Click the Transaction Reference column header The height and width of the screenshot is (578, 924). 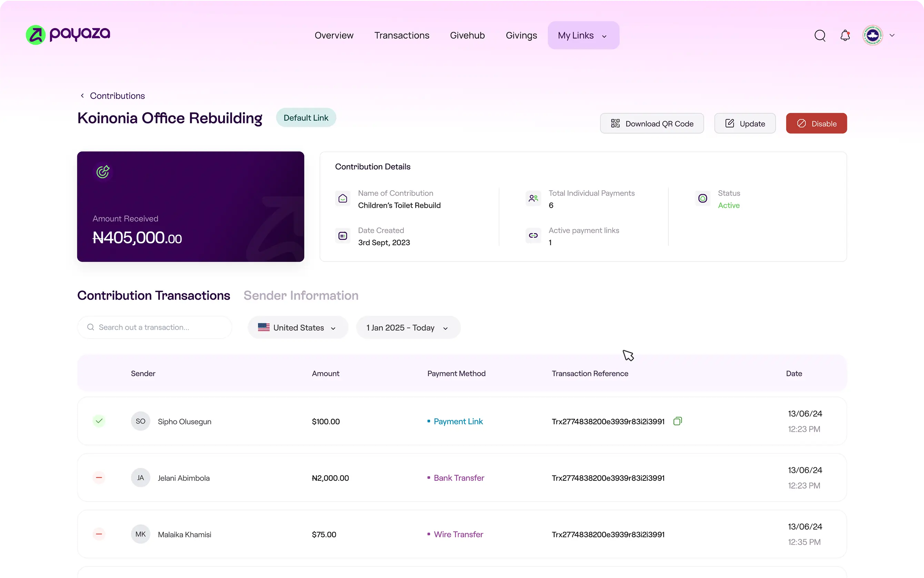590,373
